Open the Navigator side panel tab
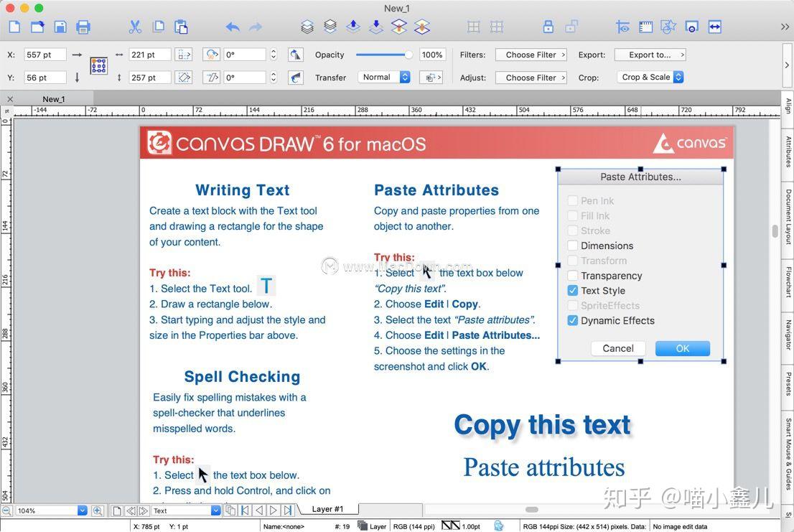 tap(788, 334)
